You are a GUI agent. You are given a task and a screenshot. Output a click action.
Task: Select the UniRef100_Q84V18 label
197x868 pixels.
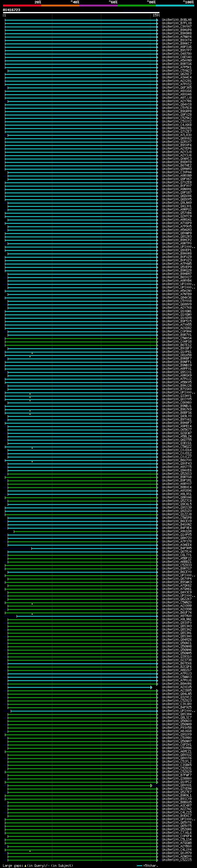(177, 104)
